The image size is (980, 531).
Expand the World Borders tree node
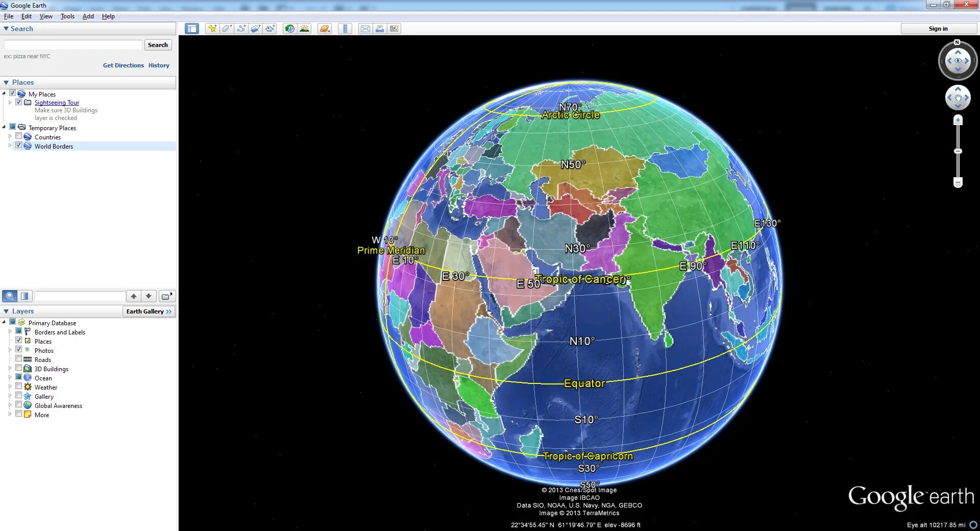pos(10,146)
